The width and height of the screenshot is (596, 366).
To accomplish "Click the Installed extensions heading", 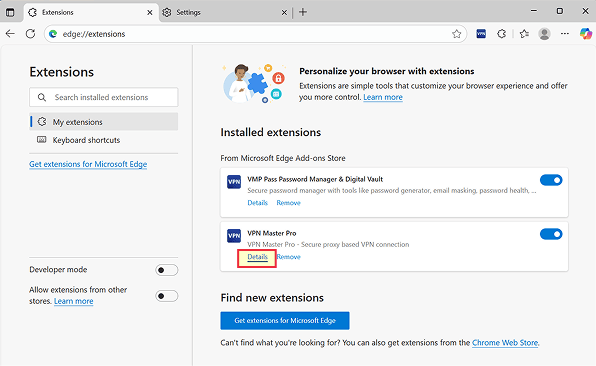I will 271,132.
